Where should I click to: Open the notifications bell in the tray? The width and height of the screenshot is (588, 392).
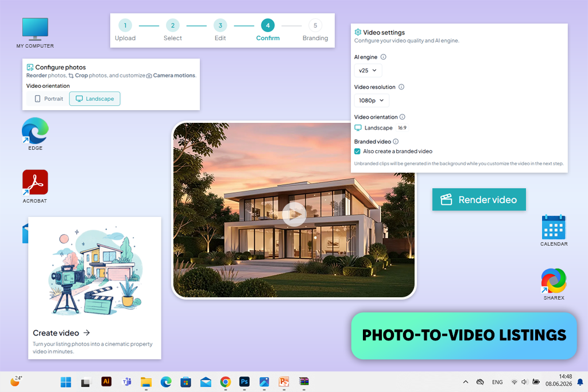(580, 382)
